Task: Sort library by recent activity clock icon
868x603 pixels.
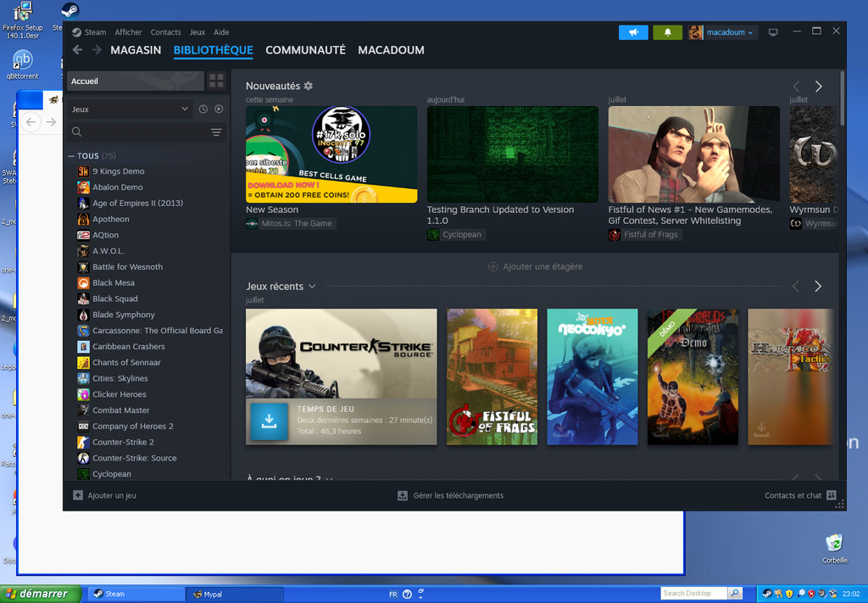Action: [203, 109]
